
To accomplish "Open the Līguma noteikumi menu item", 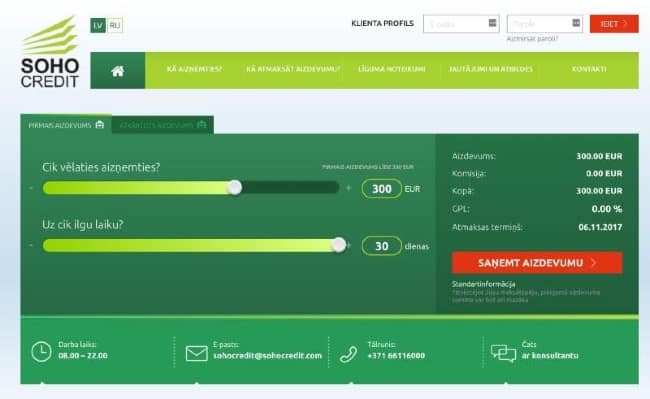I will (392, 69).
